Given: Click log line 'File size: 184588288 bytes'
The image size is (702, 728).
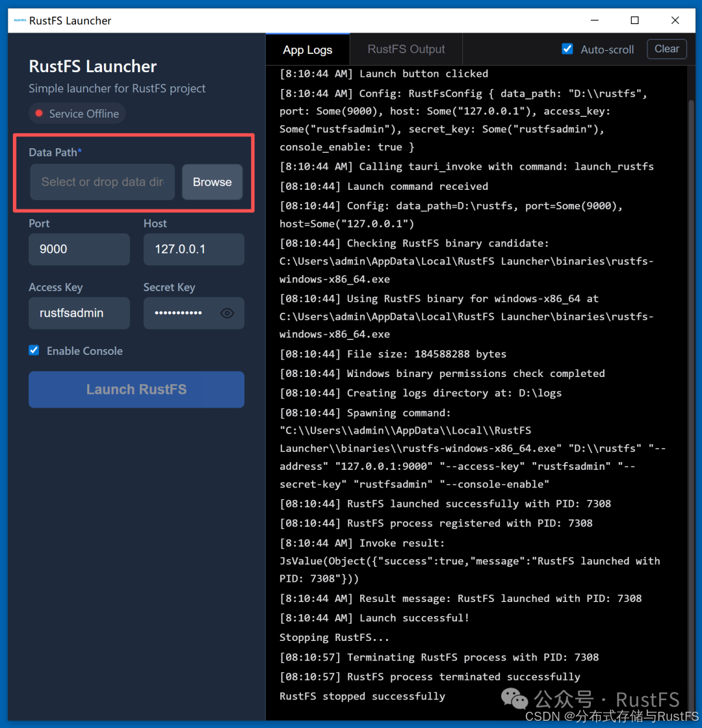Looking at the screenshot, I should click(x=393, y=354).
